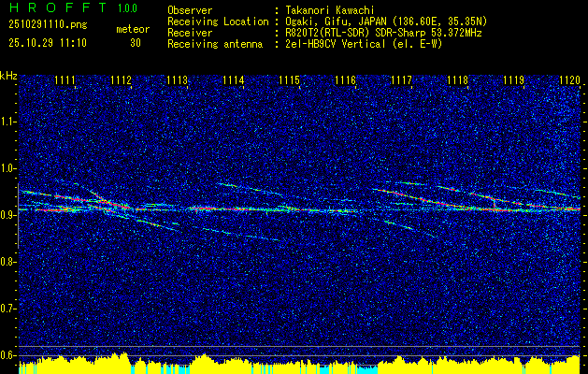The image size is (588, 374).
Task: Click the Receiving antenna label
Action: pos(215,44)
